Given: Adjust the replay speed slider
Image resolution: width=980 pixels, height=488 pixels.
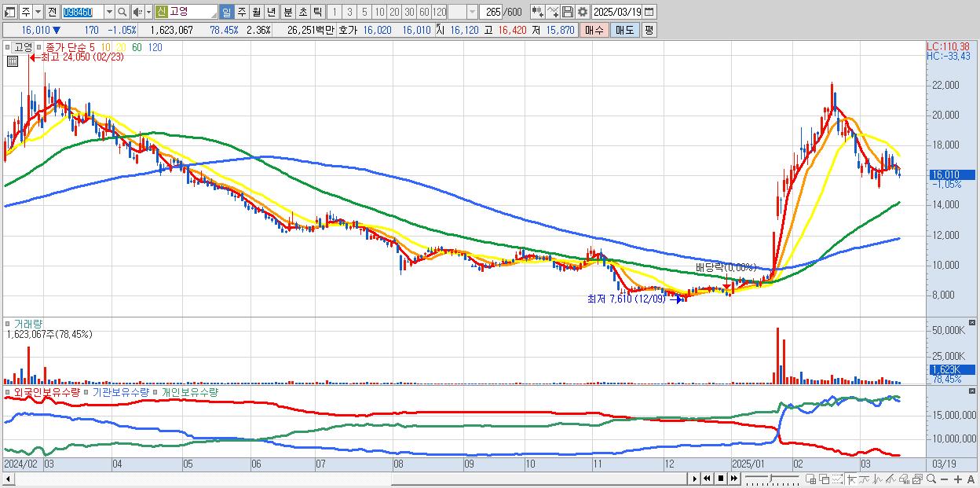Looking at the screenshot, I should pyautogui.click(x=773, y=477).
